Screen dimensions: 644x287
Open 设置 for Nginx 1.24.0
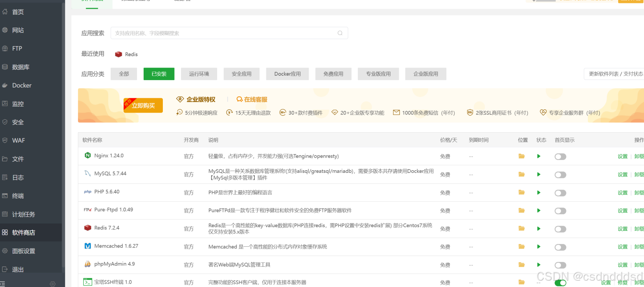pos(623,156)
